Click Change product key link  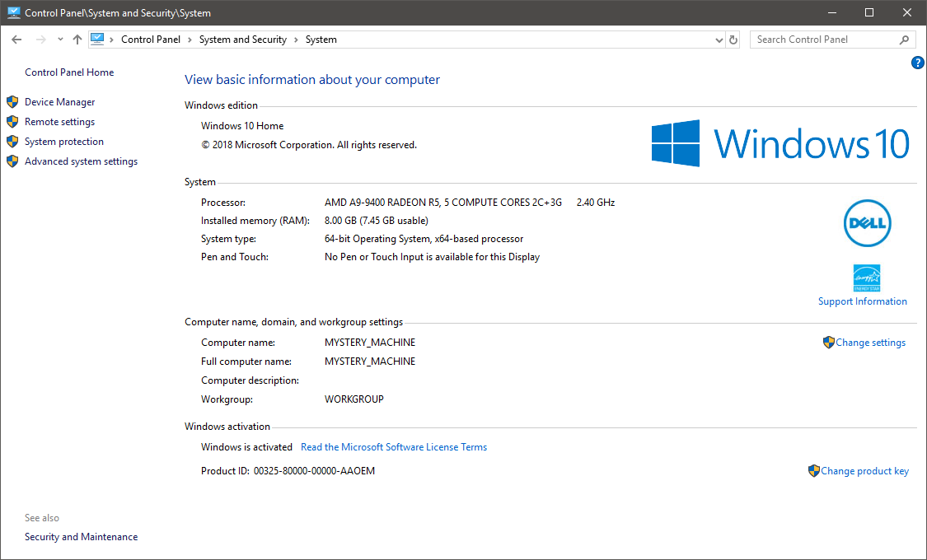(864, 471)
